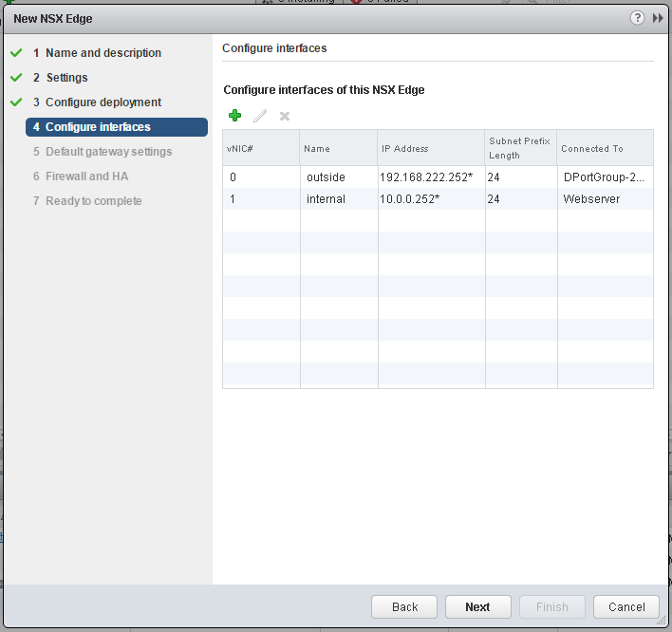Click prefix length 24 in internal row
This screenshot has width=672, height=632.
(x=521, y=199)
